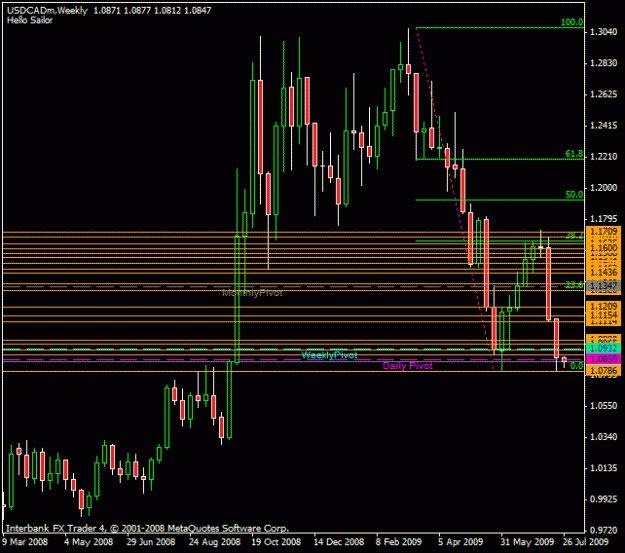The image size is (625, 553).
Task: Click the 1.0135 price axis value
Action: pos(603,468)
